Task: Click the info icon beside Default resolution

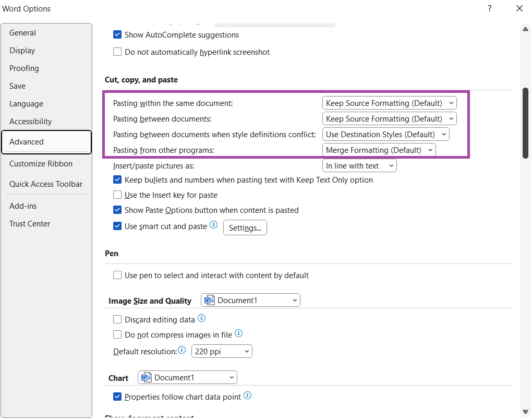Action: point(182,350)
